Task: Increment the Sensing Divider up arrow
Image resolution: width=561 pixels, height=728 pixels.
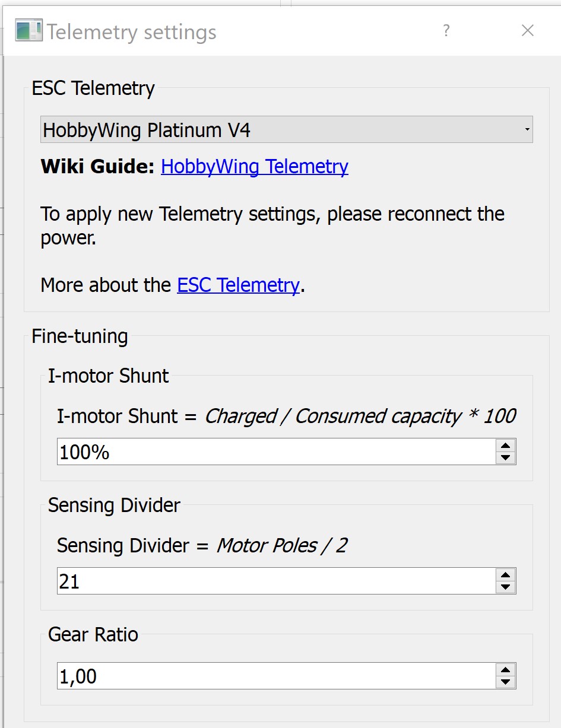Action: [505, 575]
